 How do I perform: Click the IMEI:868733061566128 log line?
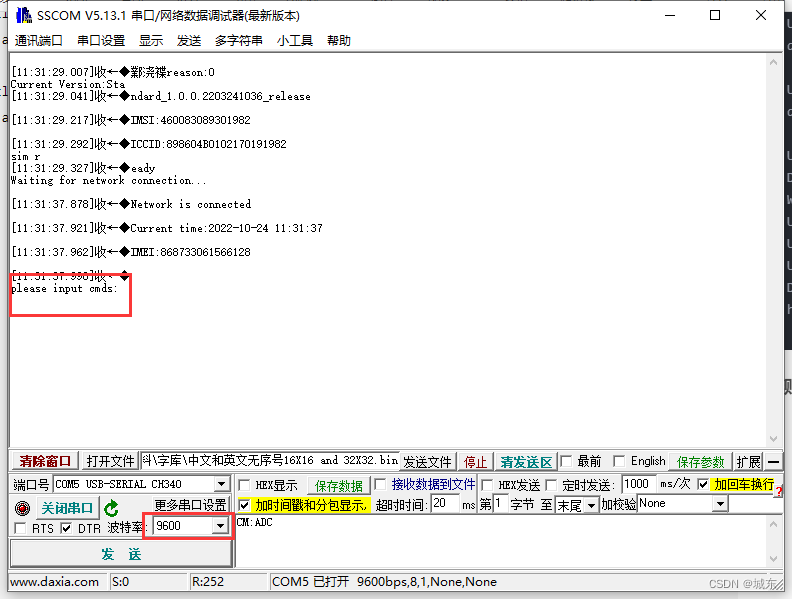coord(131,252)
